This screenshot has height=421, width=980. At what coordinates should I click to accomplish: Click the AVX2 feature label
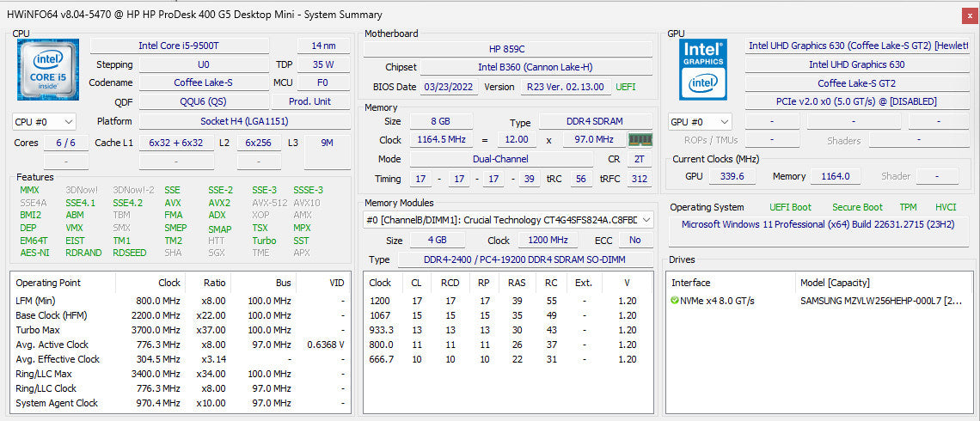219,203
